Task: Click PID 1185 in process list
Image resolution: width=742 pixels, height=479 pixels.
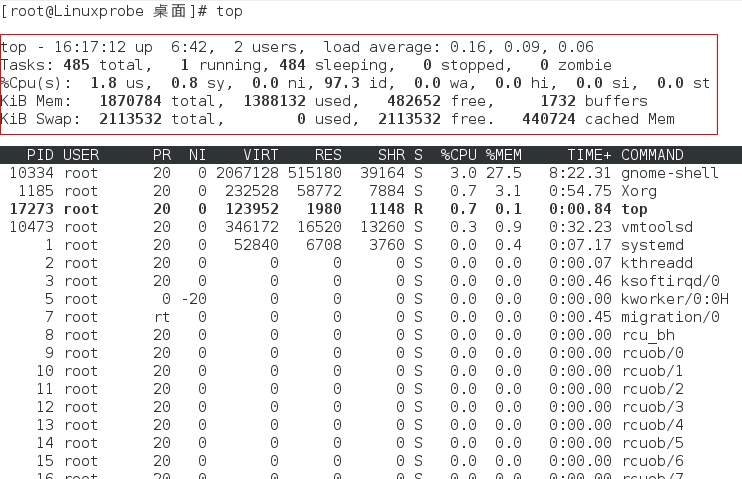Action: pyautogui.click(x=36, y=191)
